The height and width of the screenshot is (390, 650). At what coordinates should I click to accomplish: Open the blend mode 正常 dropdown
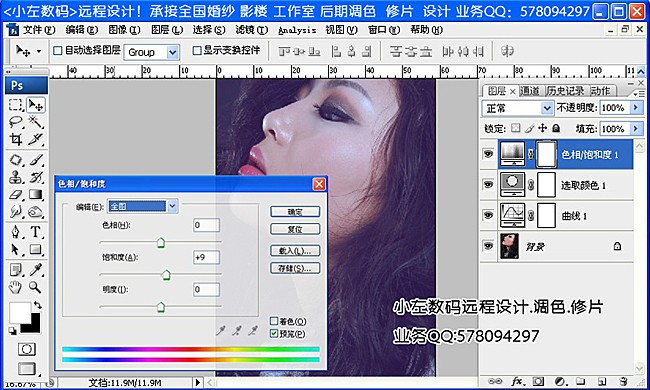pos(547,108)
